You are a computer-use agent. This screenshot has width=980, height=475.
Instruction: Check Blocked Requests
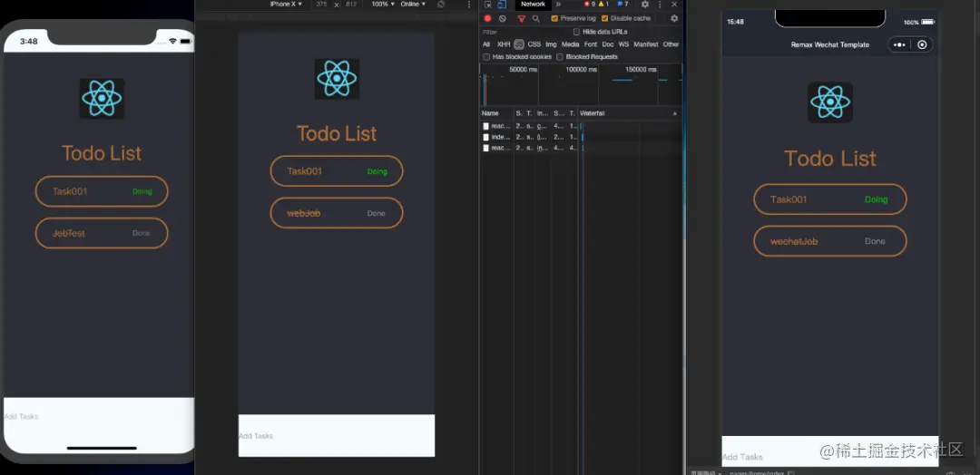560,57
